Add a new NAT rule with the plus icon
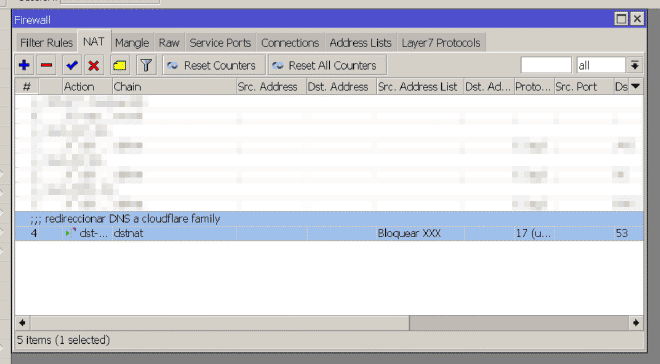Screen dimensions: 660x364 [x=24, y=65]
